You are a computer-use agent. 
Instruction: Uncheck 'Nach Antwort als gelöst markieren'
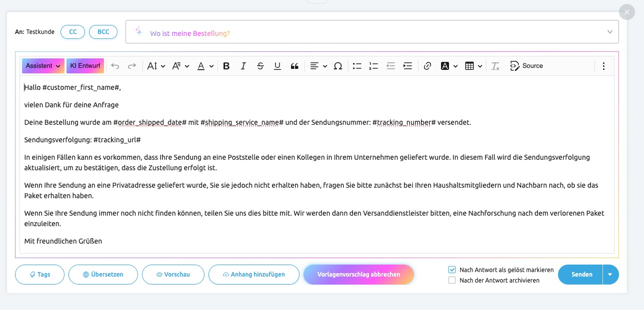pos(452,270)
